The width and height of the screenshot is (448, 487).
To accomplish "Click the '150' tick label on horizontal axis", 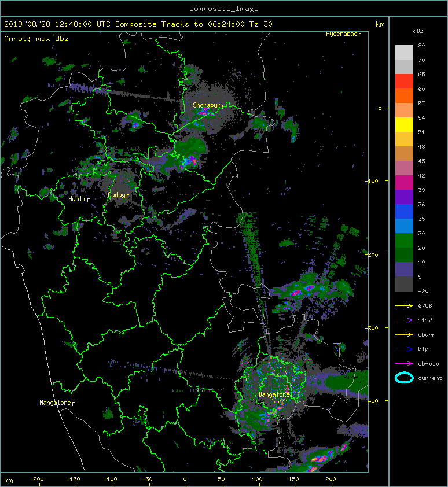I will tap(293, 479).
